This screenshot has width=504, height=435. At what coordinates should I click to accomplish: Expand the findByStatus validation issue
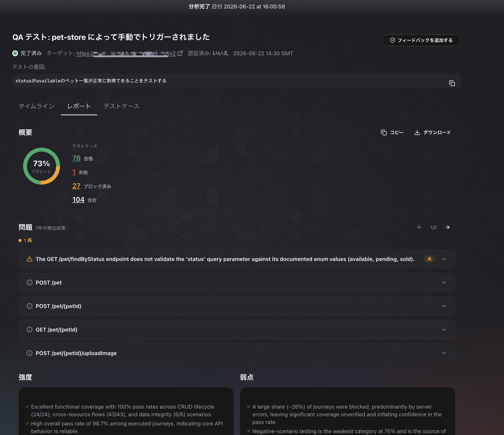[x=444, y=259]
